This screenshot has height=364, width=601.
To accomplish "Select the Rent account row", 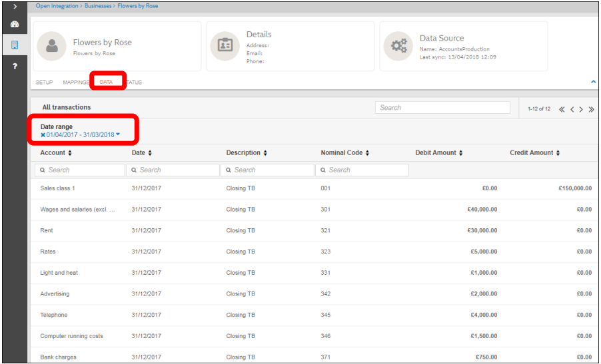I will (x=314, y=230).
